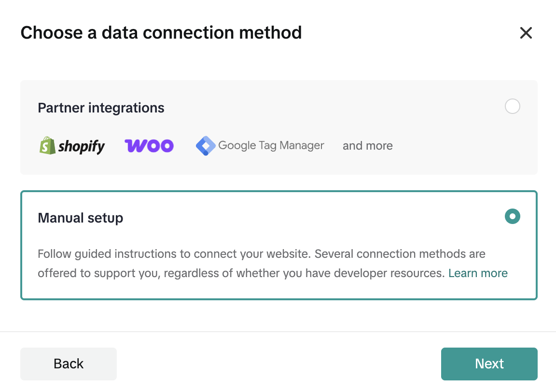Enable Partner integrations as connection method
Viewport: 556px width, 392px height.
513,106
